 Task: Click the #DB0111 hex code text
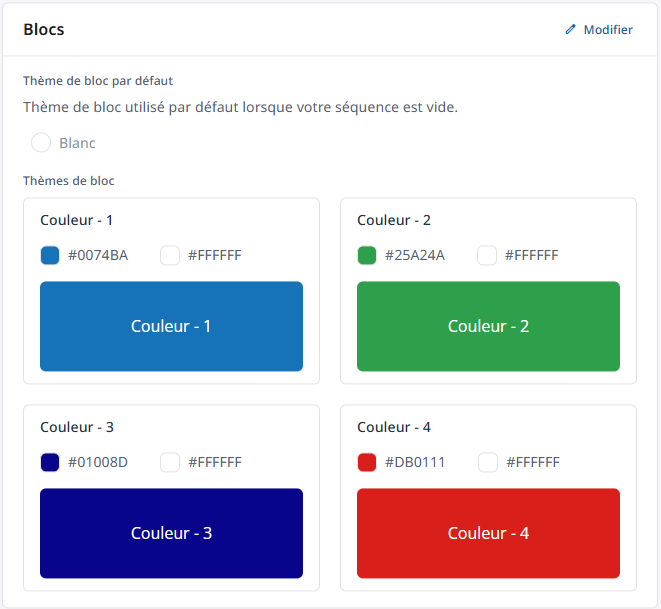(x=415, y=462)
